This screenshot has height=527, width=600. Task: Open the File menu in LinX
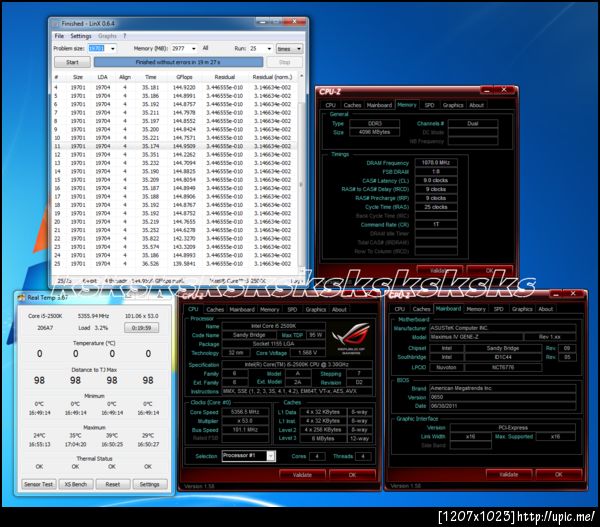click(x=59, y=36)
